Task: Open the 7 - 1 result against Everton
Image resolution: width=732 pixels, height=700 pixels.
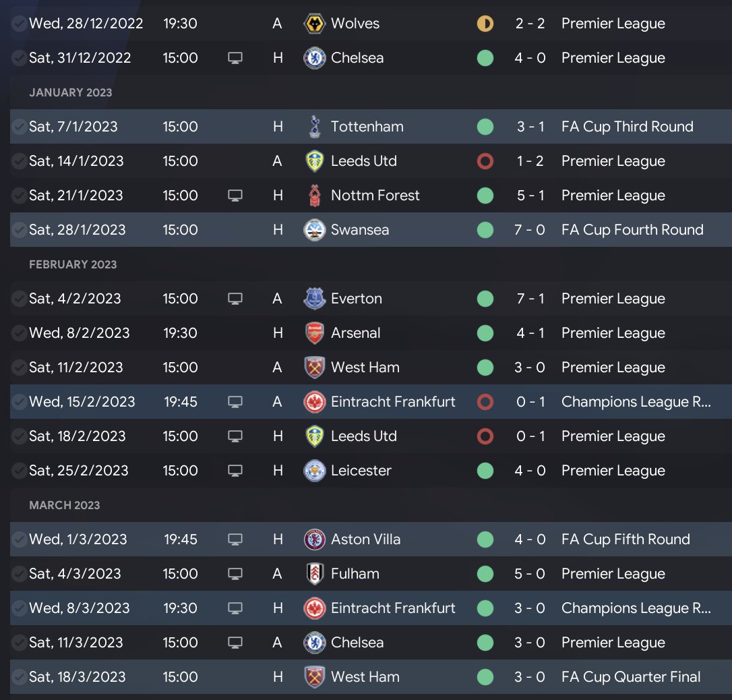Action: 530,299
